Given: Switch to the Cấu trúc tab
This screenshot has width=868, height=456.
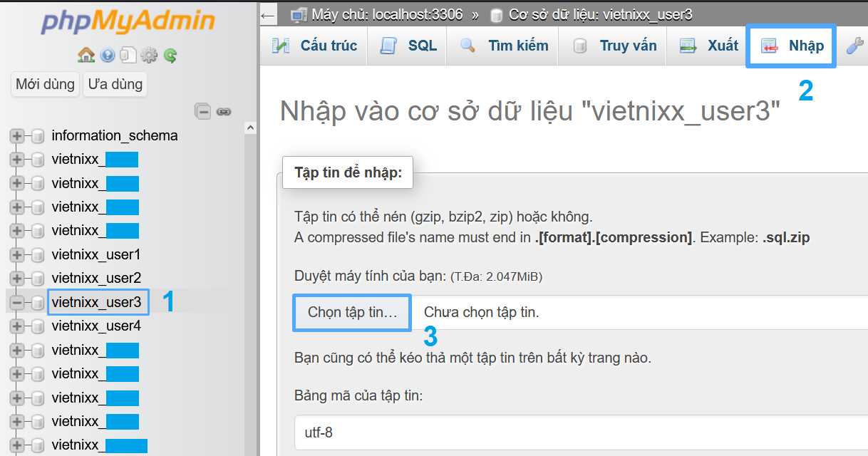Looking at the screenshot, I should [314, 46].
